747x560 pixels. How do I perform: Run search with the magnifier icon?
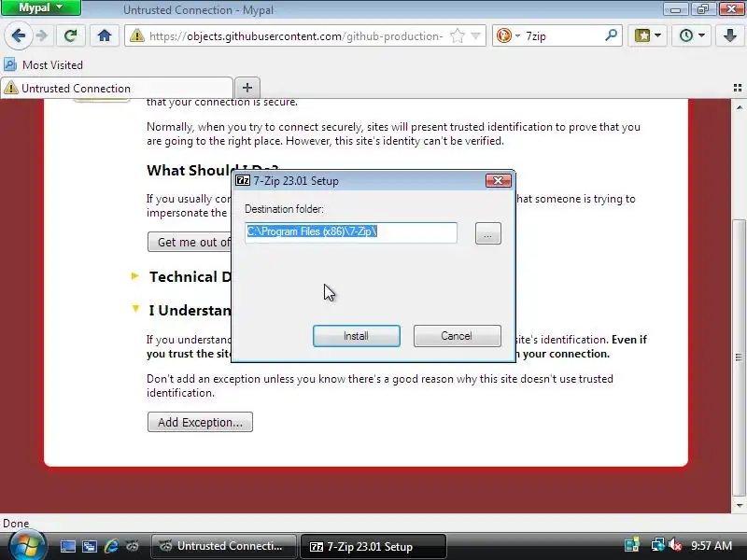click(611, 35)
